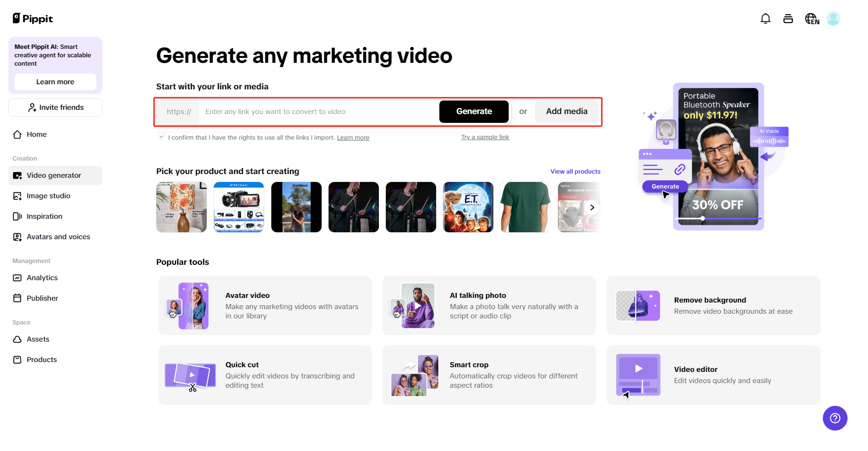Select the green t-shirt product thumbnail
This screenshot has height=451, width=868.
525,207
